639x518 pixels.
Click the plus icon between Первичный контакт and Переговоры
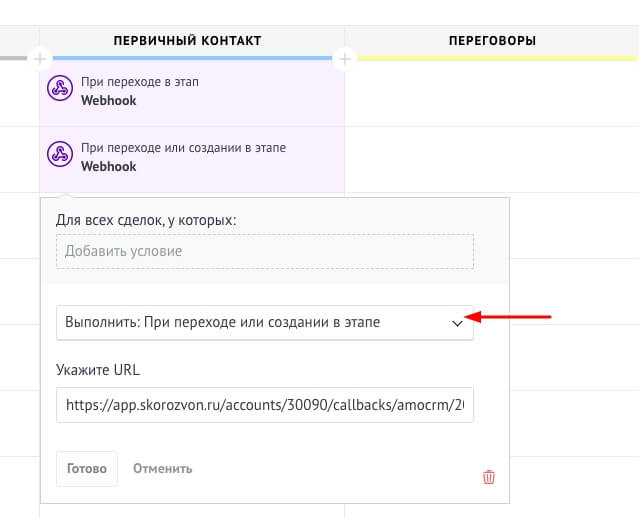click(x=344, y=59)
